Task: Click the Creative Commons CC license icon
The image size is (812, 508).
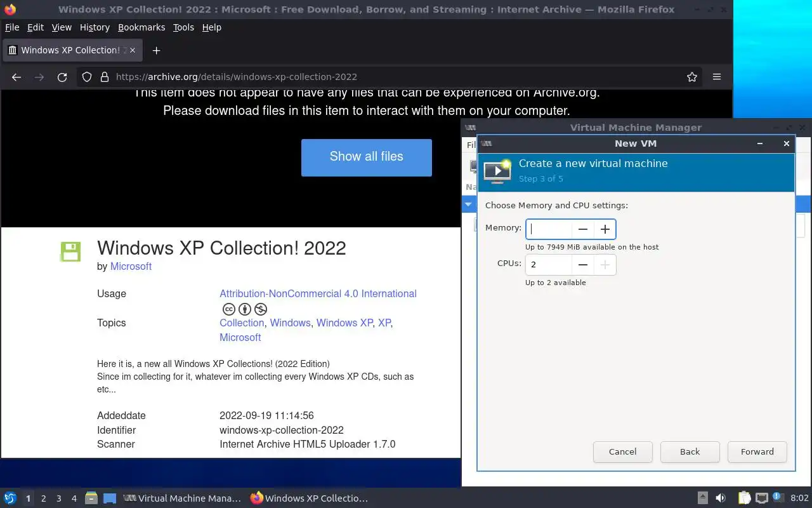Action: [x=229, y=309]
